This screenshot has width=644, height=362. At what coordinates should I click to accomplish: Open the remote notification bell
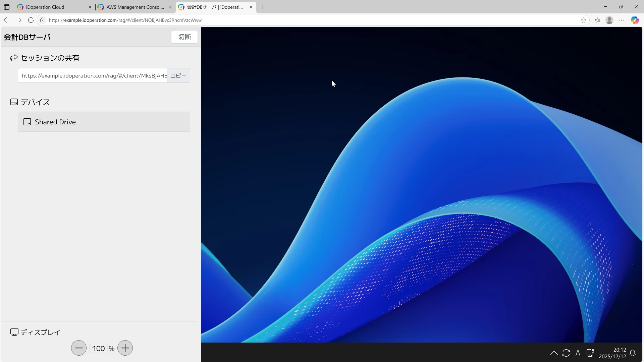[x=633, y=353]
